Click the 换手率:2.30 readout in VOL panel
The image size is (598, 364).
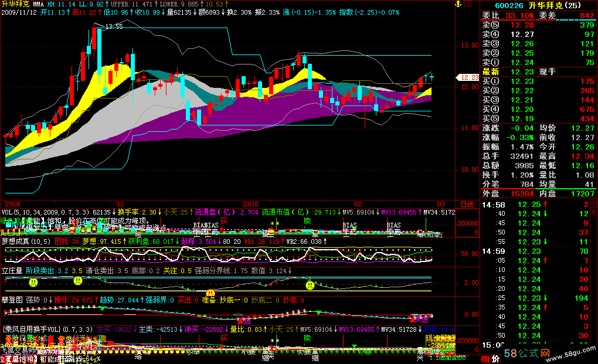coord(137,212)
